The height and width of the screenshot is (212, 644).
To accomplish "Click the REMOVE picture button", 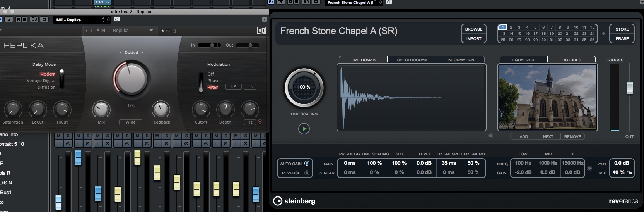I will (x=572, y=136).
